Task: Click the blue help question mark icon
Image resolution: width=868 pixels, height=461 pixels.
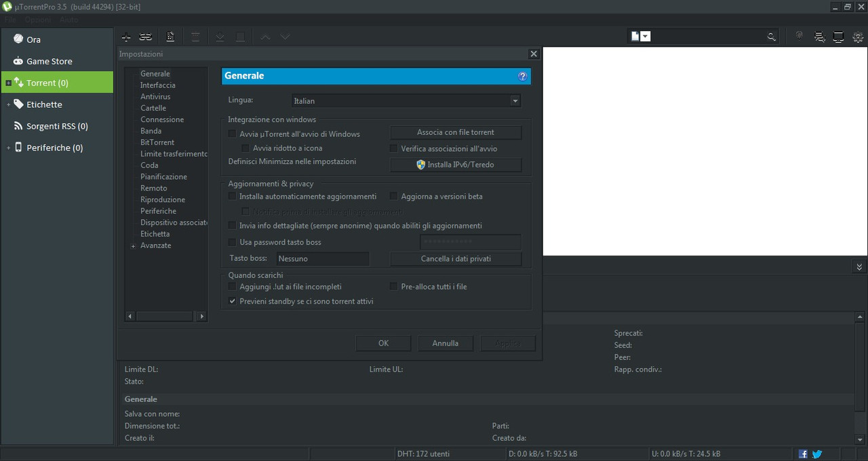Action: click(x=522, y=76)
